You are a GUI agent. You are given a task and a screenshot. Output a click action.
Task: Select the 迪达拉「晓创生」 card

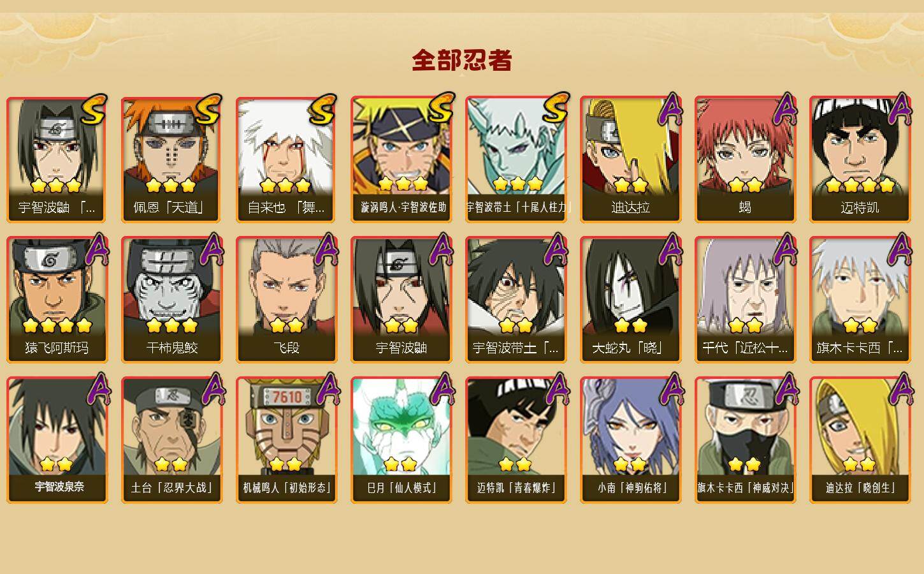click(860, 440)
